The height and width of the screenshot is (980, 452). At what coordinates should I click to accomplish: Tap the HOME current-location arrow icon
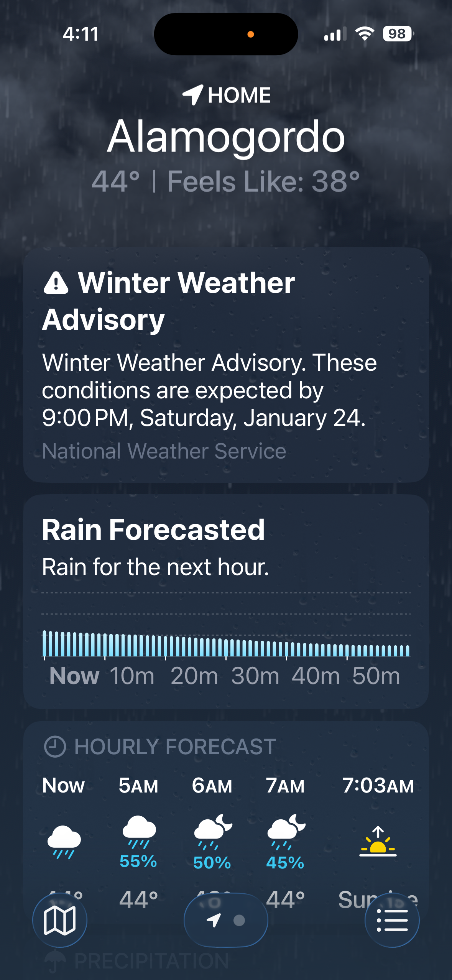192,95
